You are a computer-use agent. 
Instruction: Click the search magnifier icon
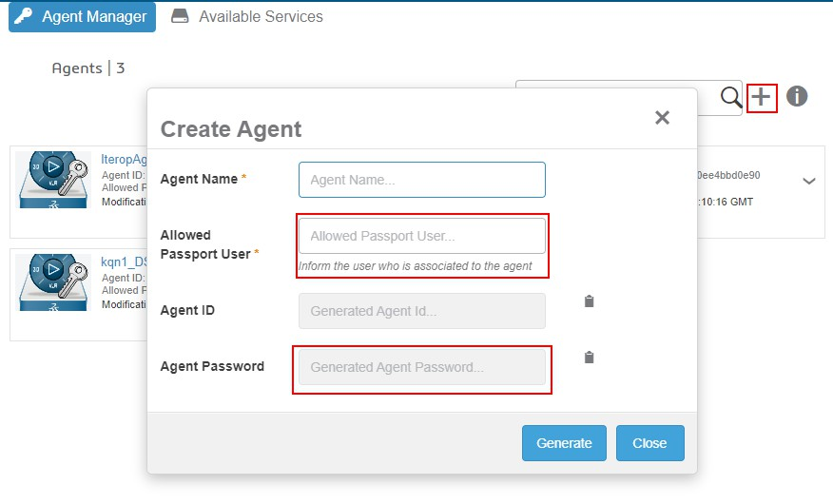click(x=730, y=97)
